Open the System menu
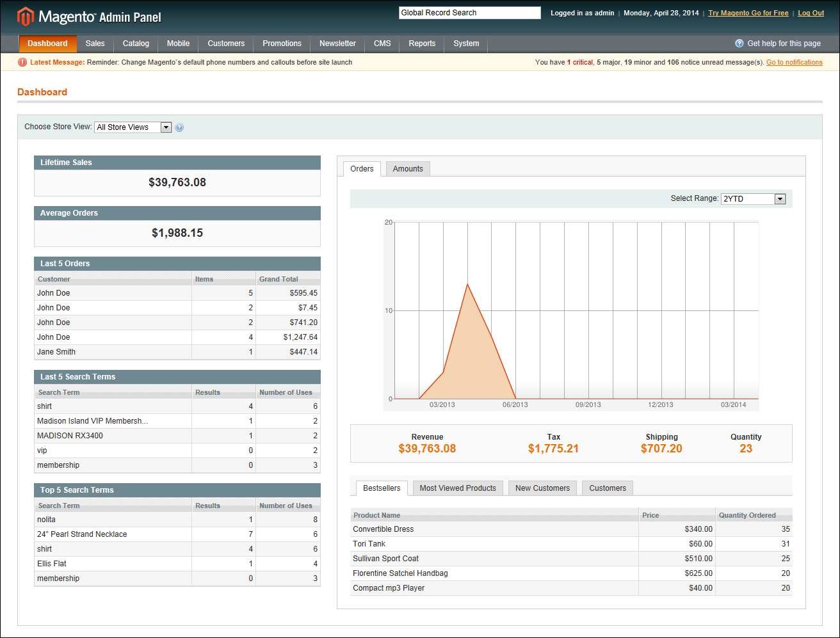The image size is (840, 638). 466,44
